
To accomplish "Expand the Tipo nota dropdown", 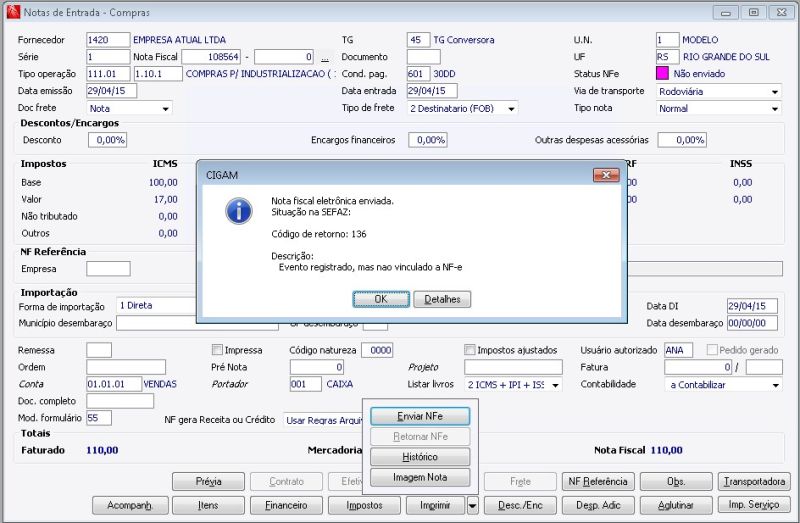I will pos(718,108).
